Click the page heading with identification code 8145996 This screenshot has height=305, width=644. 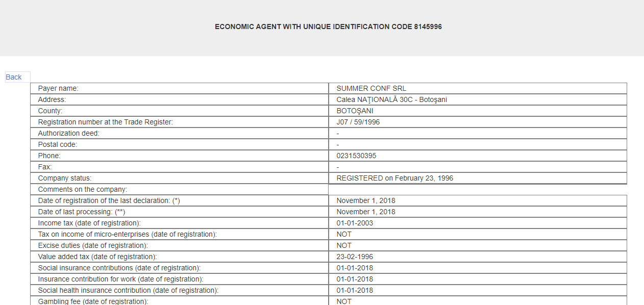pyautogui.click(x=328, y=27)
